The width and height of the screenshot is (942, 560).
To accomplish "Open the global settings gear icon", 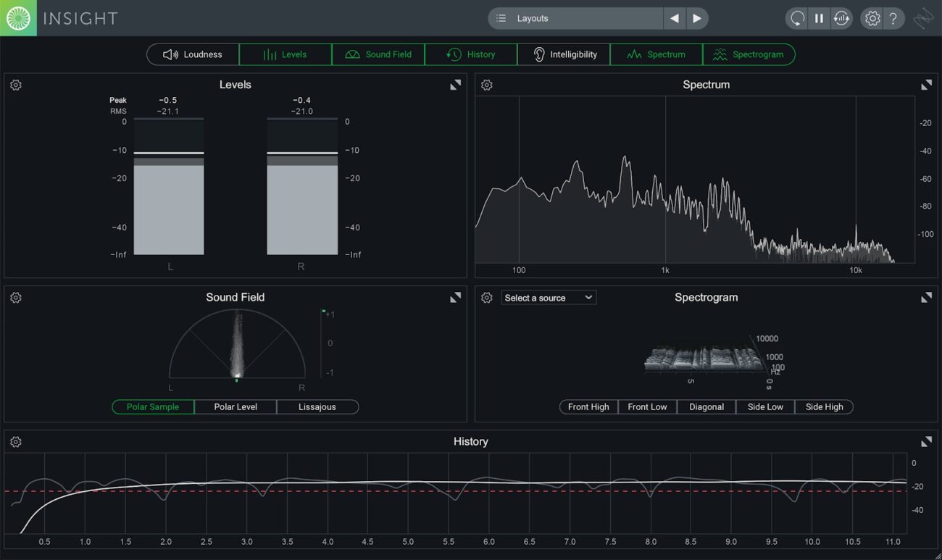I will (x=872, y=19).
